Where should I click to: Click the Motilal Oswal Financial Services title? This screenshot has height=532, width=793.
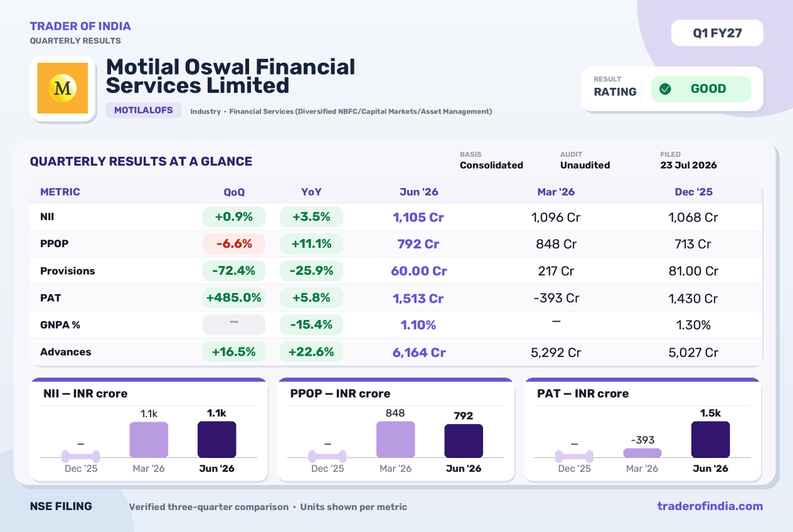[231, 76]
